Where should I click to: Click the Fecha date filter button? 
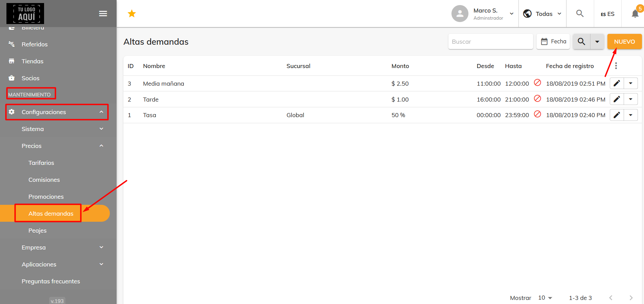[553, 42]
